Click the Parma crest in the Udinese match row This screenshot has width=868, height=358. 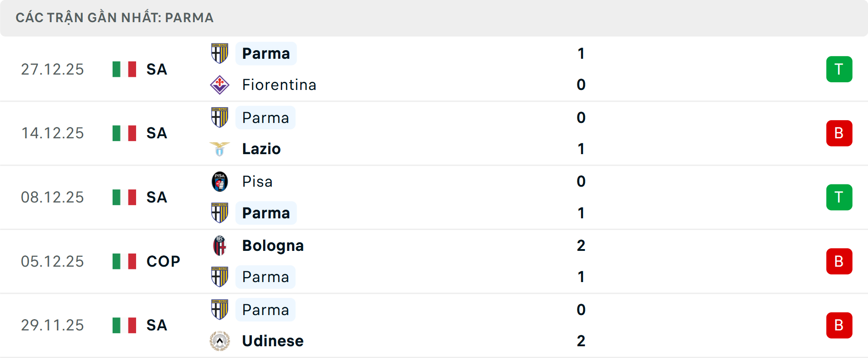[x=219, y=310]
